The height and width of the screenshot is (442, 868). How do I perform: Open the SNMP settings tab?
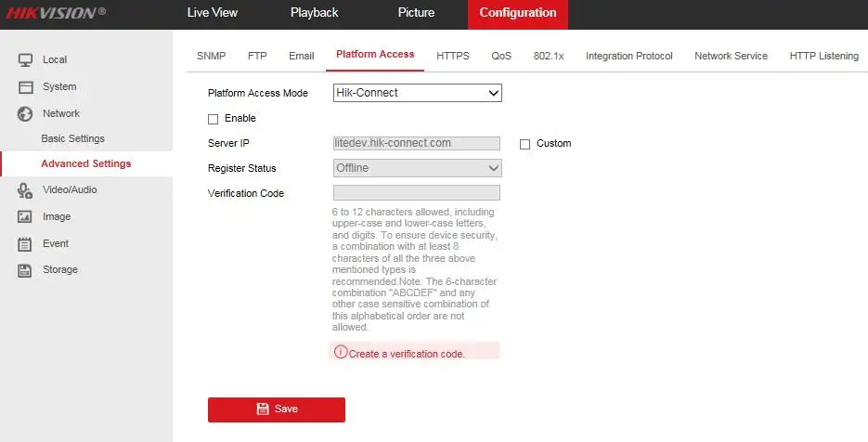pyautogui.click(x=211, y=56)
